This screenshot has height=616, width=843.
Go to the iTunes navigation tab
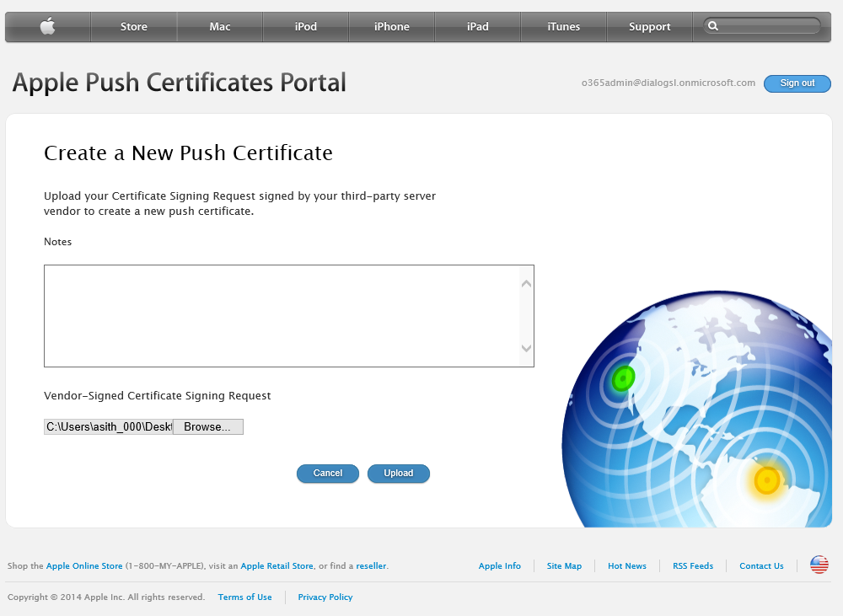tap(563, 26)
